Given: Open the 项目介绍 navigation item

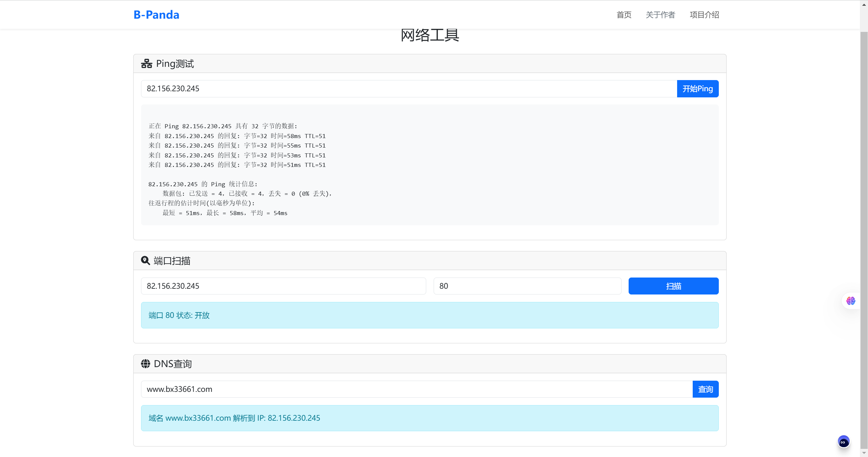Looking at the screenshot, I should pyautogui.click(x=704, y=15).
